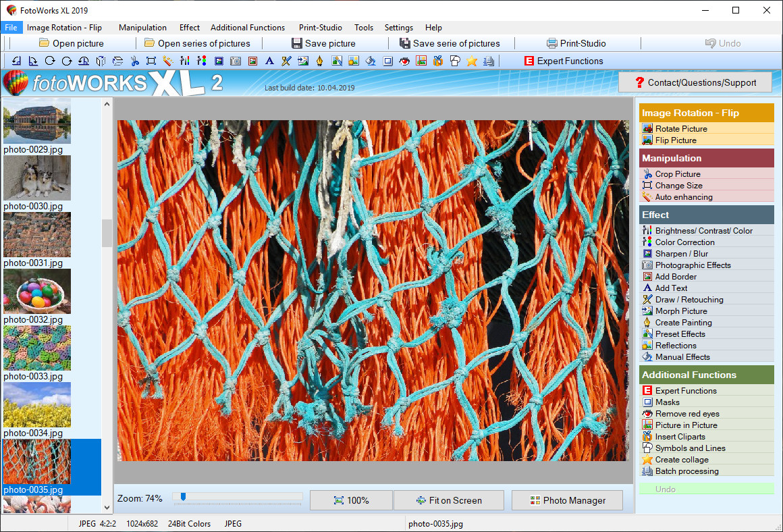The width and height of the screenshot is (783, 532).
Task: Open the Print-Studio menu
Action: [x=320, y=28]
